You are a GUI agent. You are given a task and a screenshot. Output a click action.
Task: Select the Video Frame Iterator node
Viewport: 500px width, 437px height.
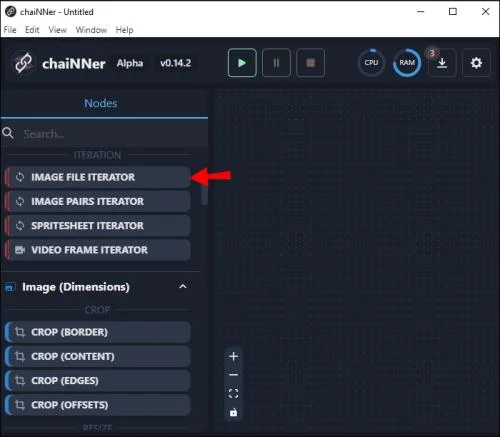[x=98, y=250]
